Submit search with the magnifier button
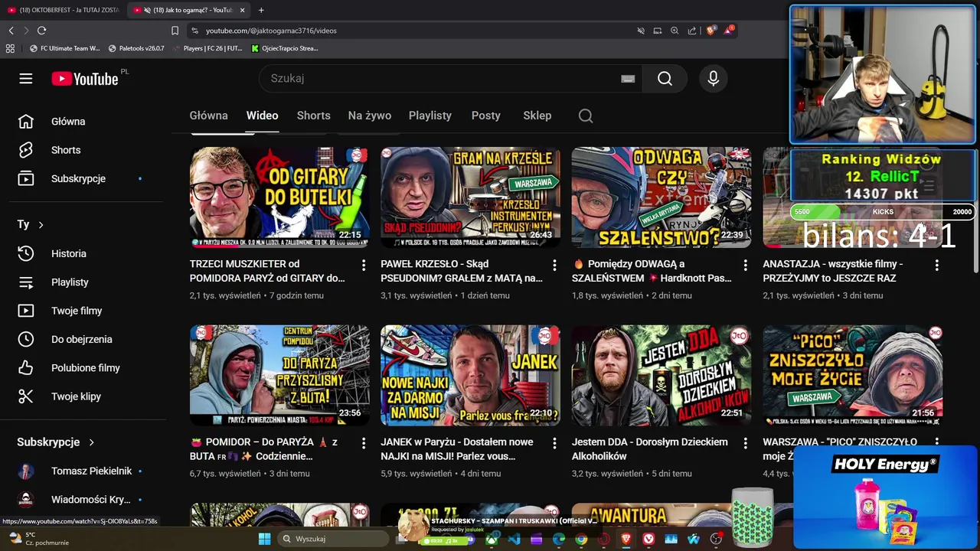Viewport: 980px width, 551px height. pos(665,79)
